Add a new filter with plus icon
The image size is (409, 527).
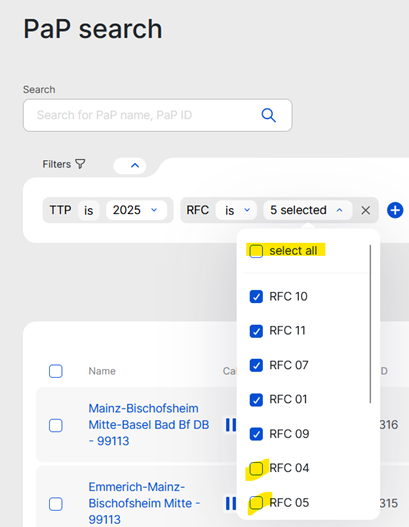395,210
